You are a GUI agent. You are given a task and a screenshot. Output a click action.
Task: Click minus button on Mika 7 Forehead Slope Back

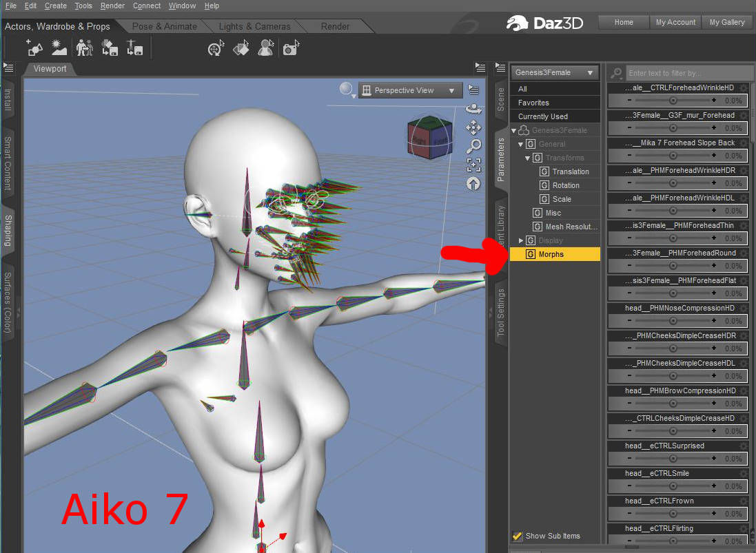[x=630, y=155]
